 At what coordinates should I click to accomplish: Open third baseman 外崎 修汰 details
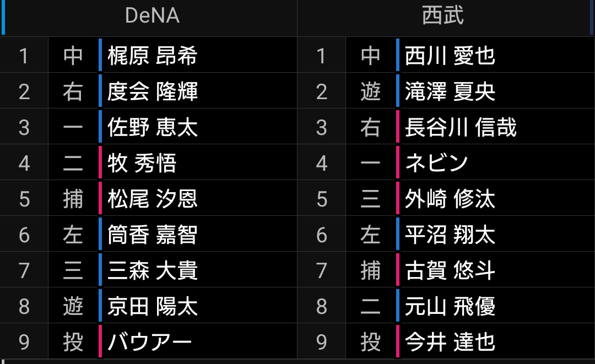click(x=450, y=199)
